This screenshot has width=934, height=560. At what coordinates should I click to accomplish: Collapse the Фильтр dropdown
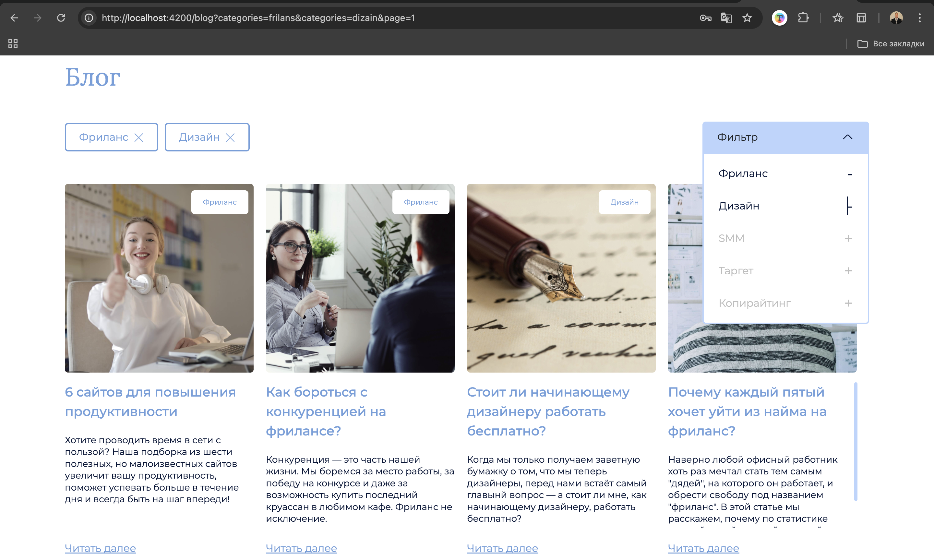(785, 137)
